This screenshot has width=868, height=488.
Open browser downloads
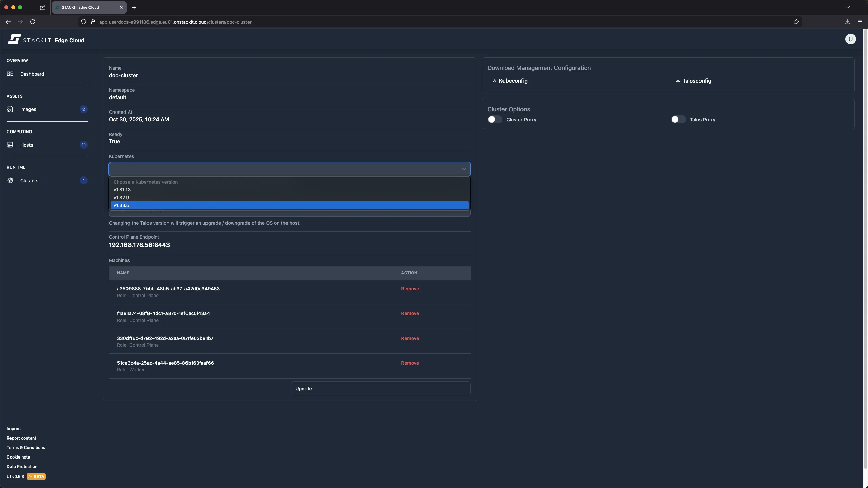tap(847, 22)
